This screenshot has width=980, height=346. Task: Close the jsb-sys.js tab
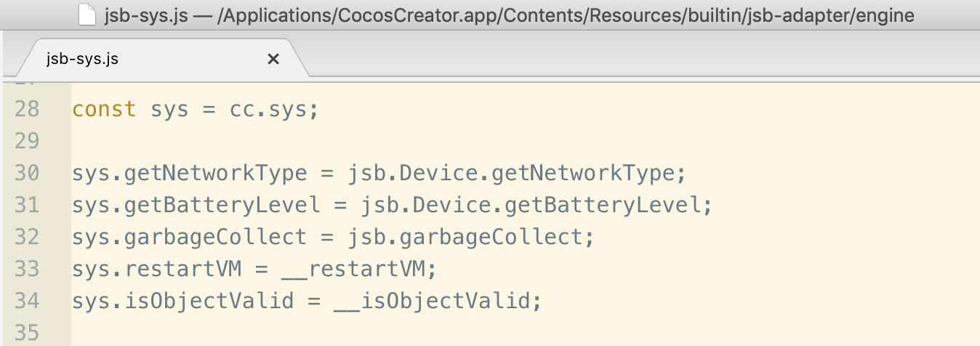(x=273, y=60)
